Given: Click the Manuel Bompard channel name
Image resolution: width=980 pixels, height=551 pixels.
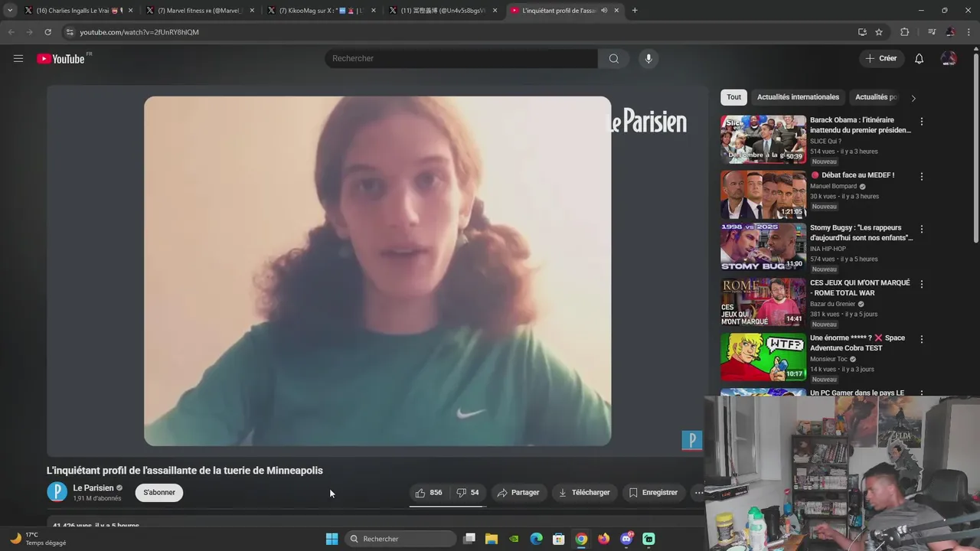Looking at the screenshot, I should click(x=833, y=186).
